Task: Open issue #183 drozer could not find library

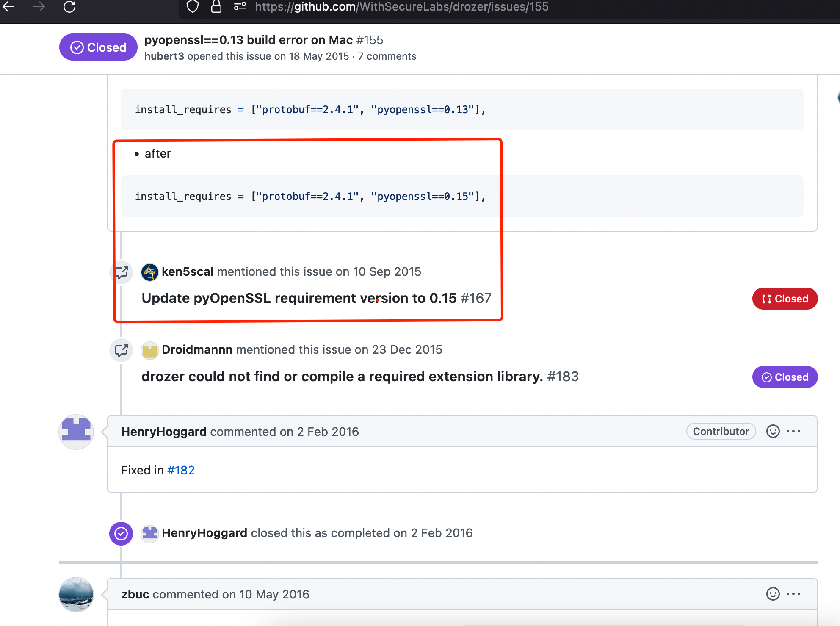Action: pyautogui.click(x=360, y=377)
